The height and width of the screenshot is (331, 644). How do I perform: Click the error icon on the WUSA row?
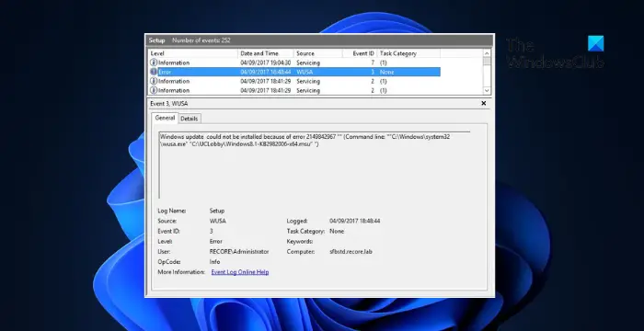[x=154, y=72]
